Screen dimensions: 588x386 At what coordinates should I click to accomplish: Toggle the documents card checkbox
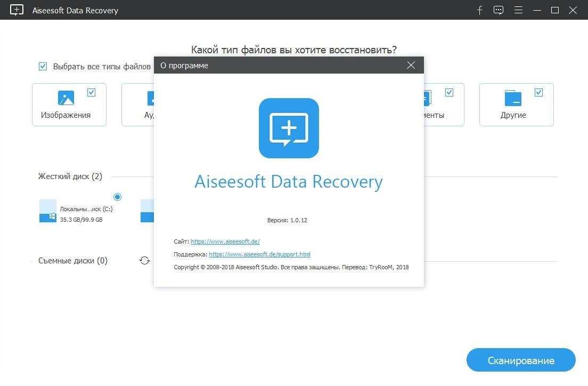(x=449, y=92)
